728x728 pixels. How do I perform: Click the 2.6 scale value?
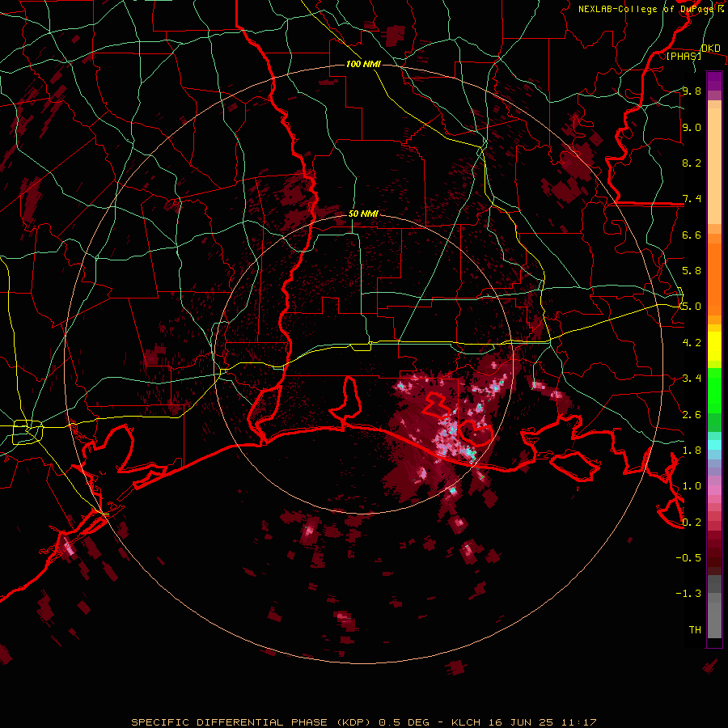(692, 415)
